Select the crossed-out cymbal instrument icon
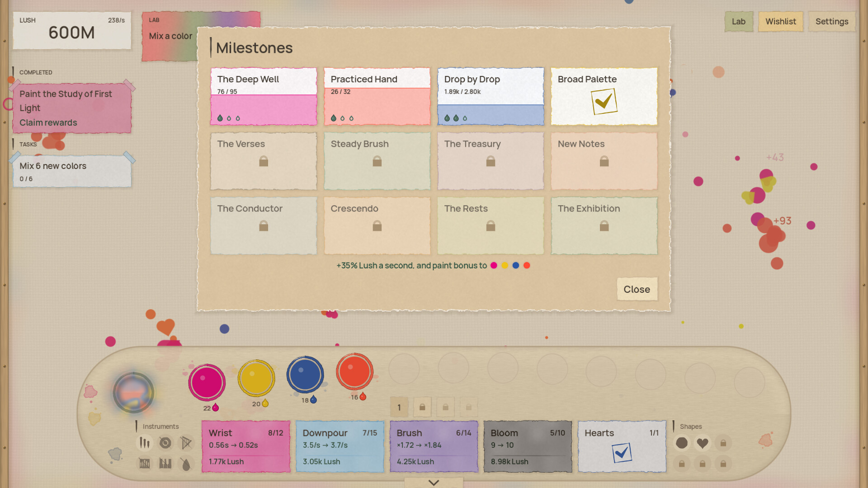Screen dimensions: 868x488 [x=165, y=443]
